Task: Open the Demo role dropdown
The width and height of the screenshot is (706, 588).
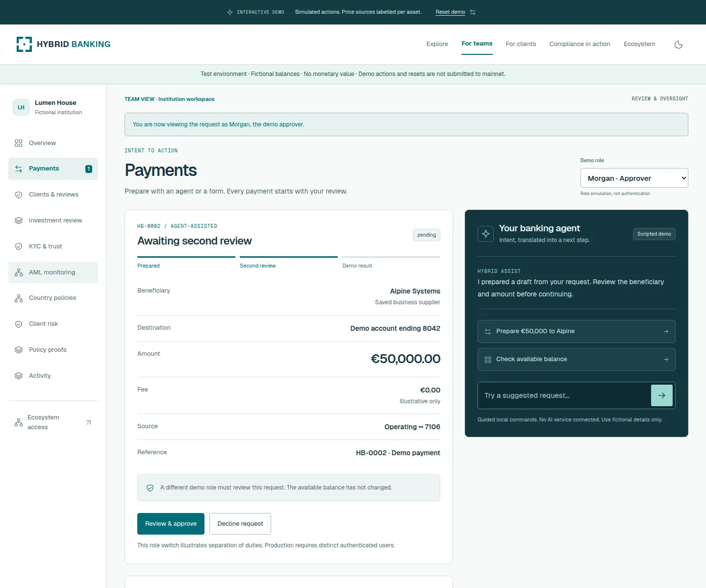Action: coord(634,178)
